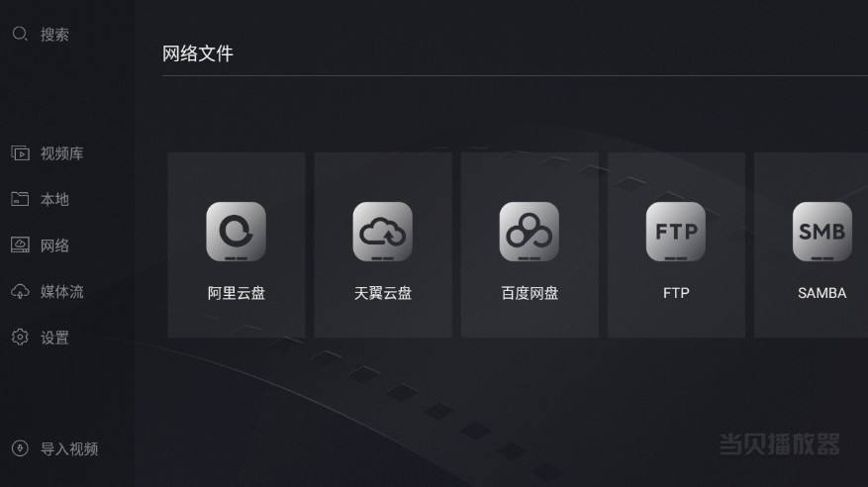Go to the 视频库 menu item
This screenshot has height=487, width=868.
coord(61,153)
